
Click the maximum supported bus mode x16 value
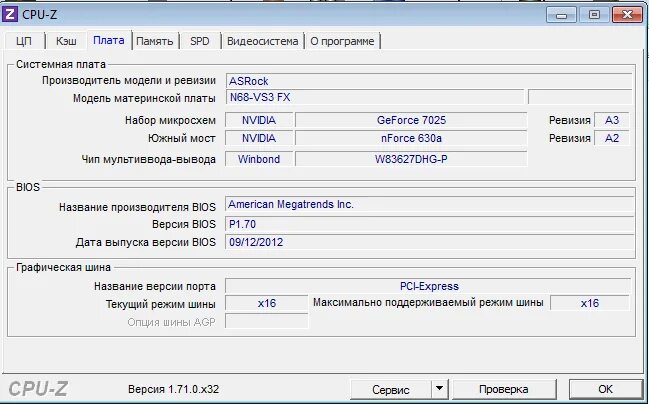tap(590, 303)
